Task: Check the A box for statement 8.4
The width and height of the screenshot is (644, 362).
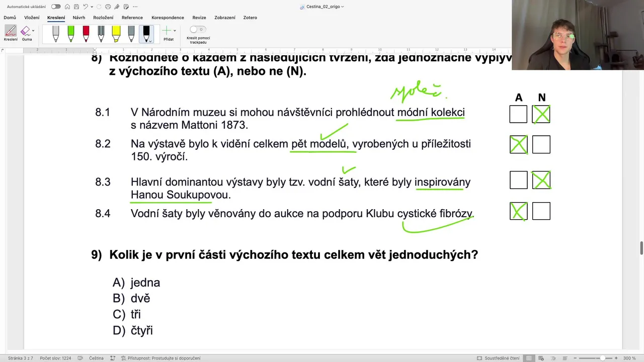Action: point(518,211)
